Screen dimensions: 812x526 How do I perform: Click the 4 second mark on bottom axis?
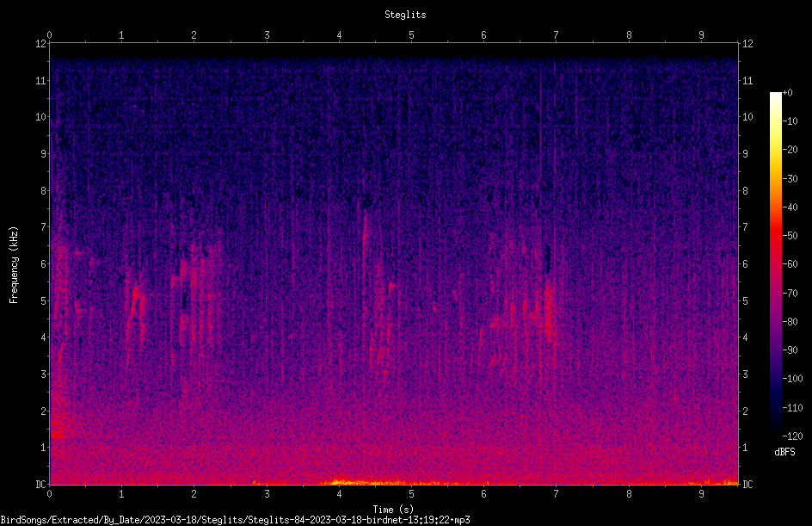coord(339,494)
